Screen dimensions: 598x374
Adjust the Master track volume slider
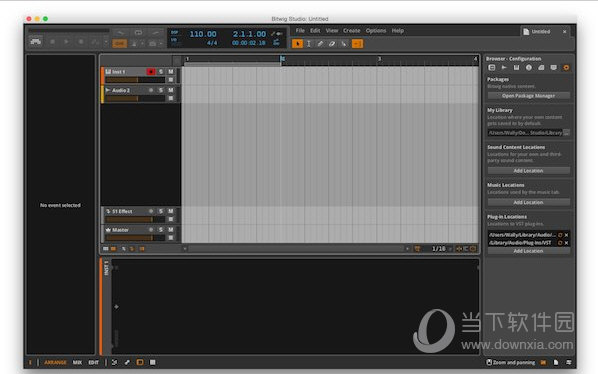click(x=135, y=238)
